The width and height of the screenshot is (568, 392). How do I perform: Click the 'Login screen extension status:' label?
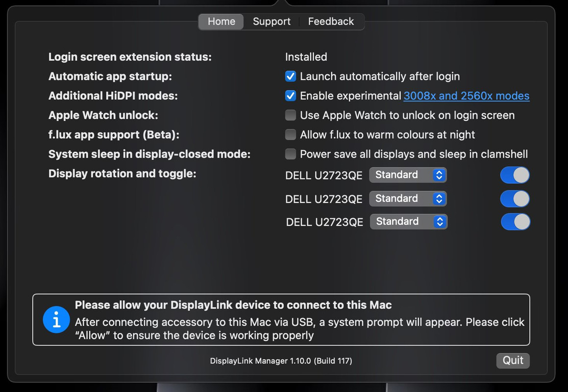click(130, 57)
